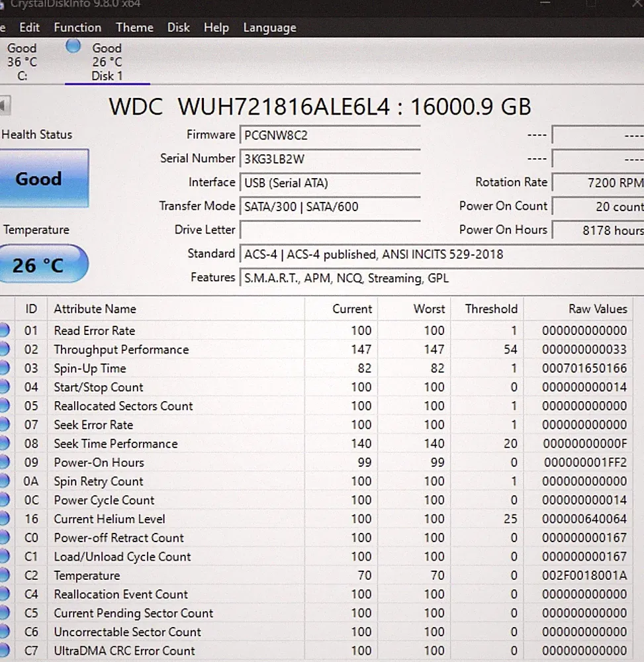Click status dot for Load/Unload Cycle Count
This screenshot has height=662, width=644.
tap(4, 557)
